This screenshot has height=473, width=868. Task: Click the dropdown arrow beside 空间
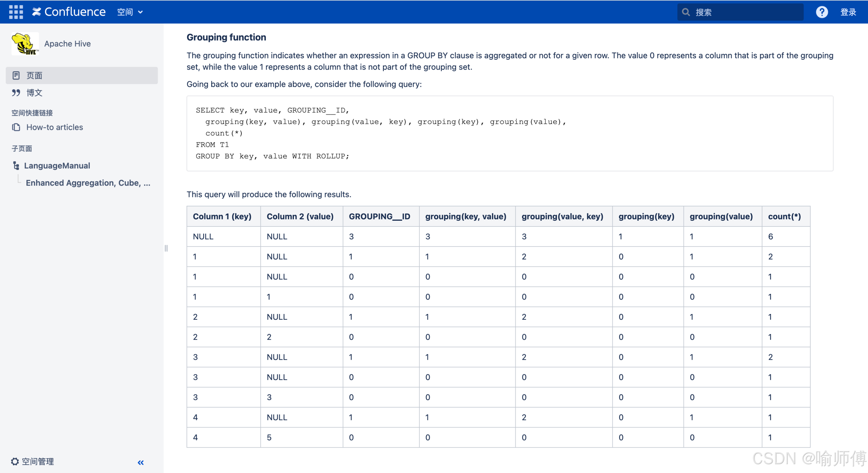pos(140,13)
